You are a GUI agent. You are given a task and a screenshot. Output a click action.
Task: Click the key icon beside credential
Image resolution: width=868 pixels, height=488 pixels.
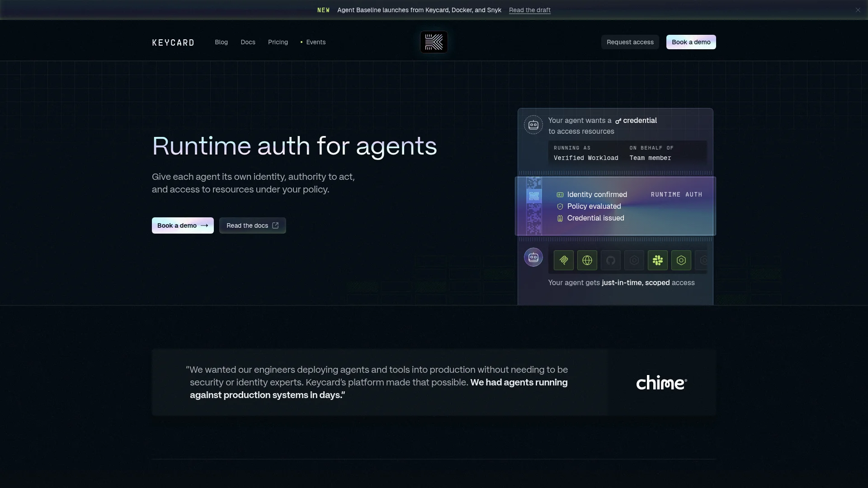point(618,121)
